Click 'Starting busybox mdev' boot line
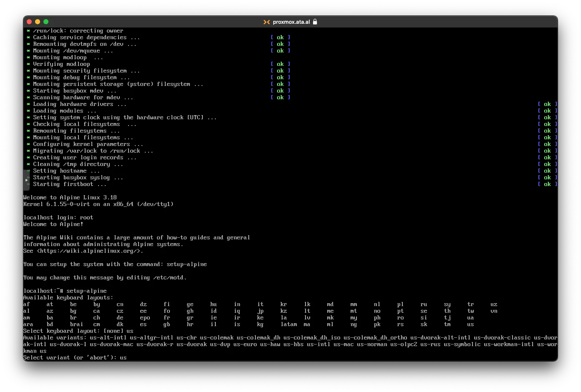Viewport: 581px width, 392px height. tap(72, 91)
